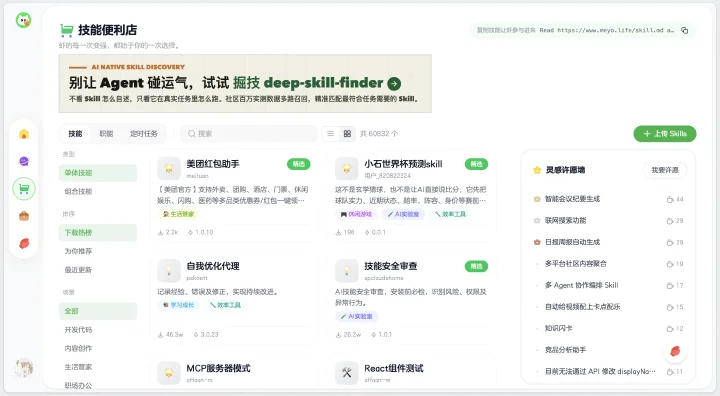Click the 技能安全审查 skill icon
The width and height of the screenshot is (720, 396).
(347, 271)
